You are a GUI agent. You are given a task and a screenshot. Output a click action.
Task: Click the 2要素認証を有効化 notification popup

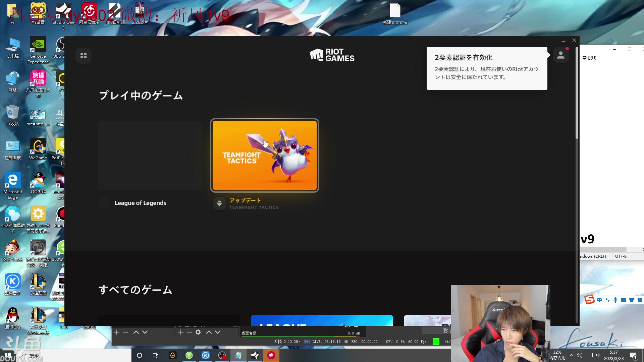tap(487, 68)
